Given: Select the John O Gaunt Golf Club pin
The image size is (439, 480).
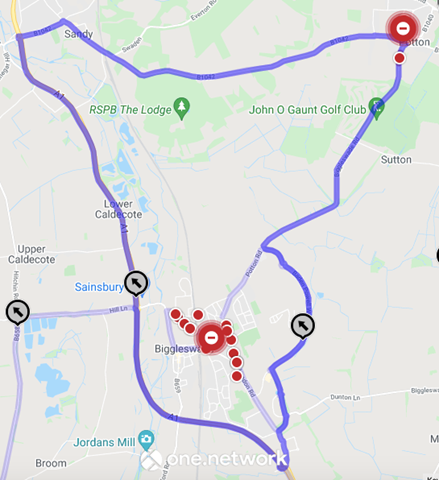Looking at the screenshot, I should 377,108.
